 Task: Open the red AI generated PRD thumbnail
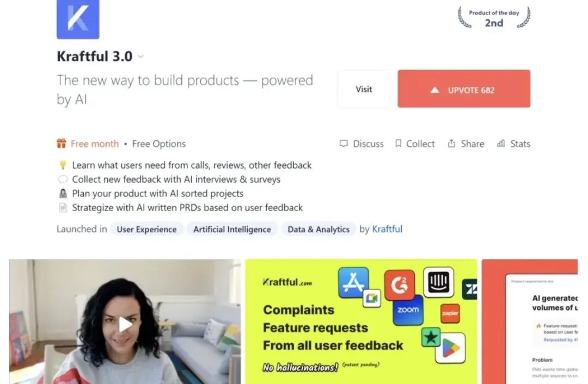(x=530, y=321)
